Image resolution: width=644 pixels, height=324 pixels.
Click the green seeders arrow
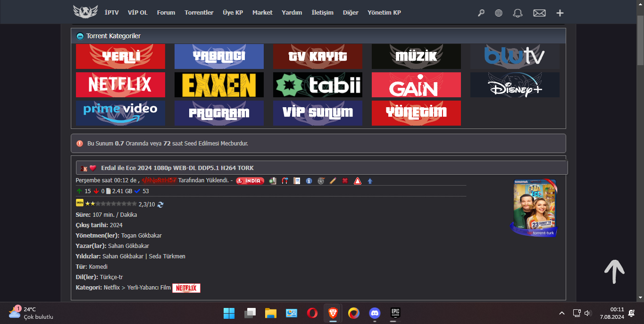coord(79,191)
